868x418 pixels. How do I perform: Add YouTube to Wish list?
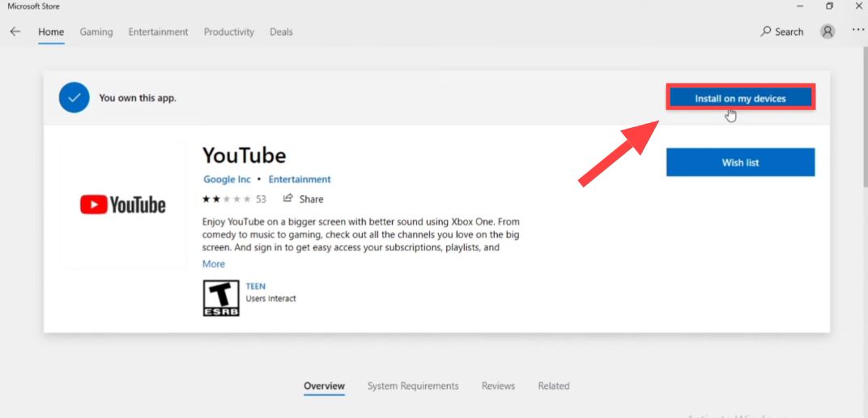[741, 162]
